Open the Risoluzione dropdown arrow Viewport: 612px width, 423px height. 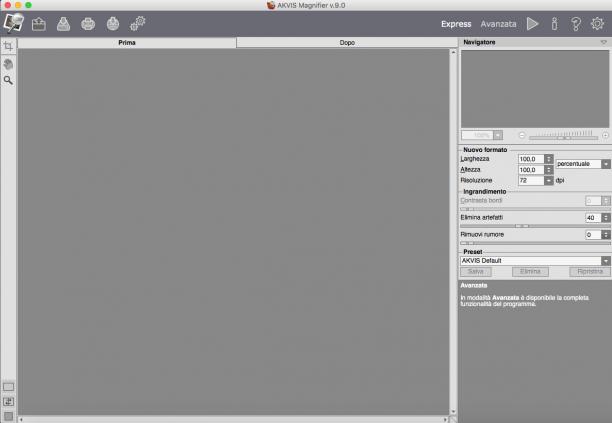click(x=548, y=181)
